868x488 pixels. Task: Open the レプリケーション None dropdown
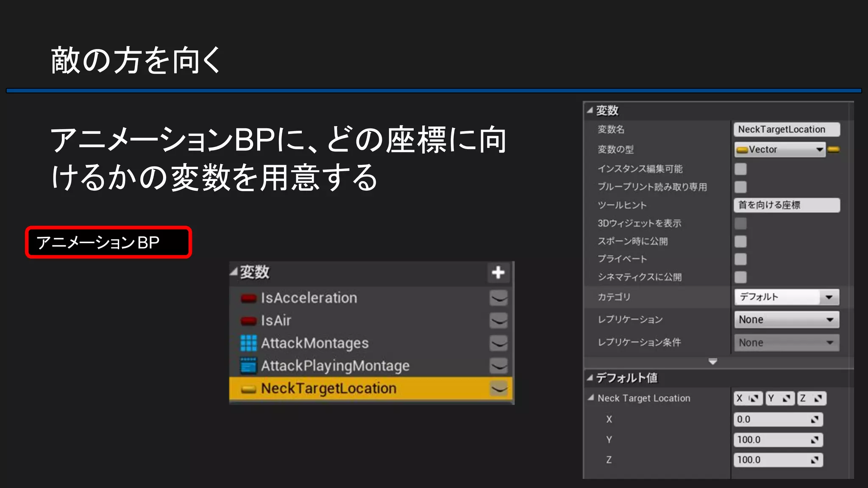click(x=787, y=320)
